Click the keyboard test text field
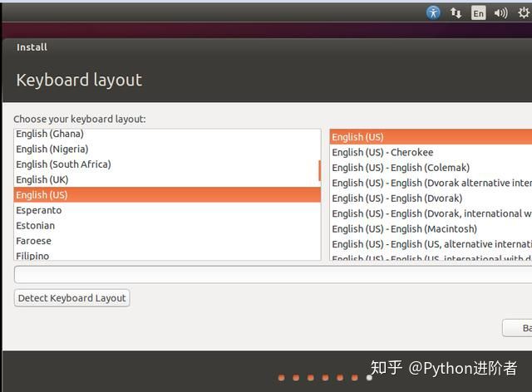The image size is (532, 392). (273, 274)
